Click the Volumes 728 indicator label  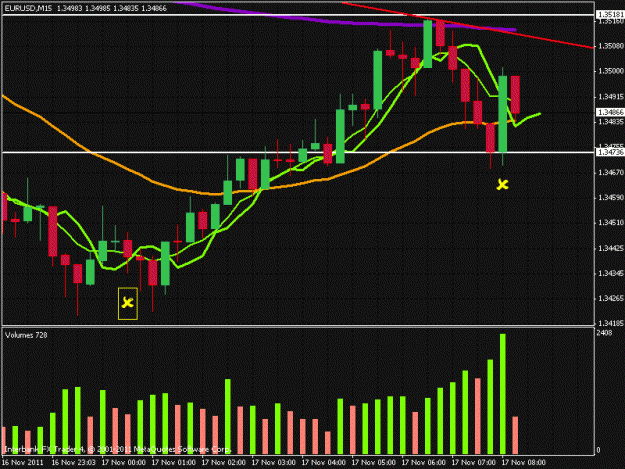(26, 335)
